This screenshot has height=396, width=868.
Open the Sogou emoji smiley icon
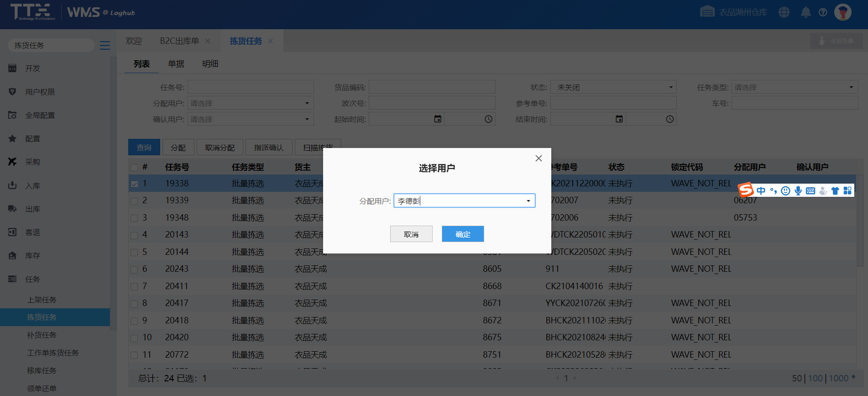coord(785,191)
